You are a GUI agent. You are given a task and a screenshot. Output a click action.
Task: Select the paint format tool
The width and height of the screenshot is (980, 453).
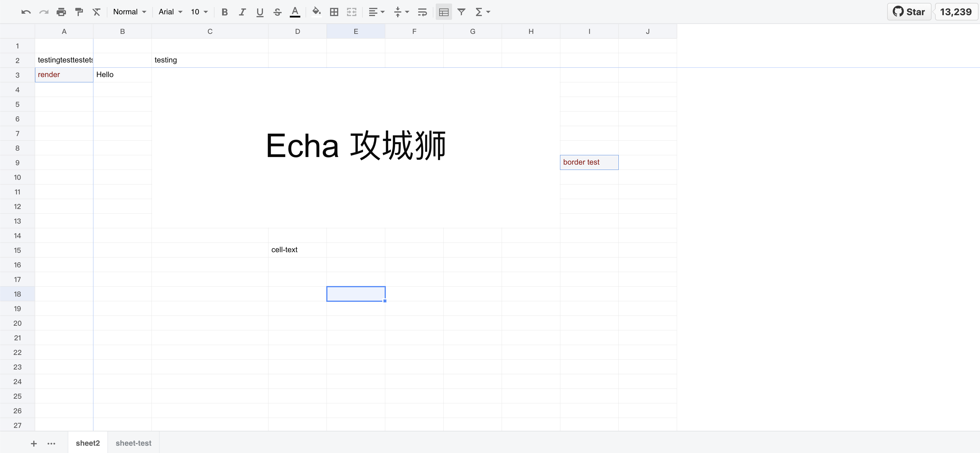coord(79,12)
